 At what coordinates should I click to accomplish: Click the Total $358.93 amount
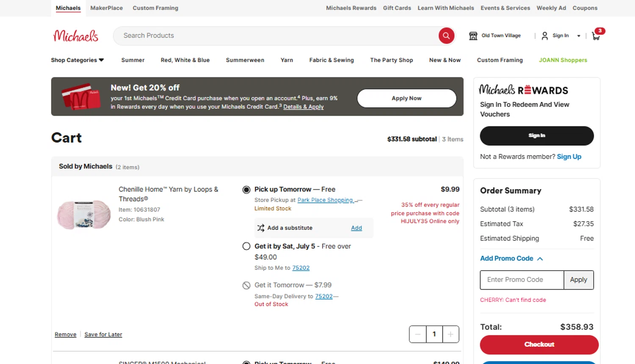pos(577,327)
